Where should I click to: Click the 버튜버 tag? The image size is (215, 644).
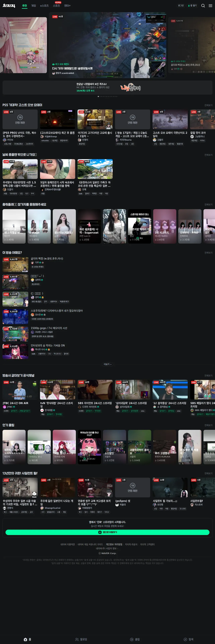point(92,512)
